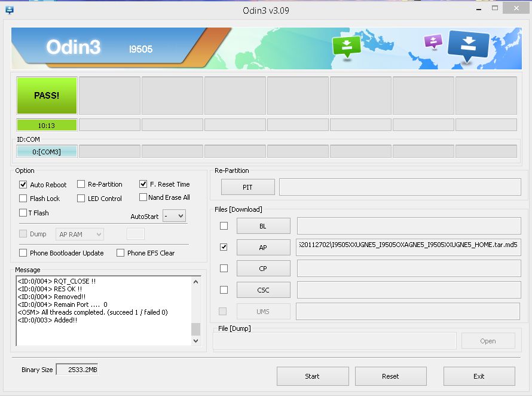Maximize the Odin3 window

495,8
